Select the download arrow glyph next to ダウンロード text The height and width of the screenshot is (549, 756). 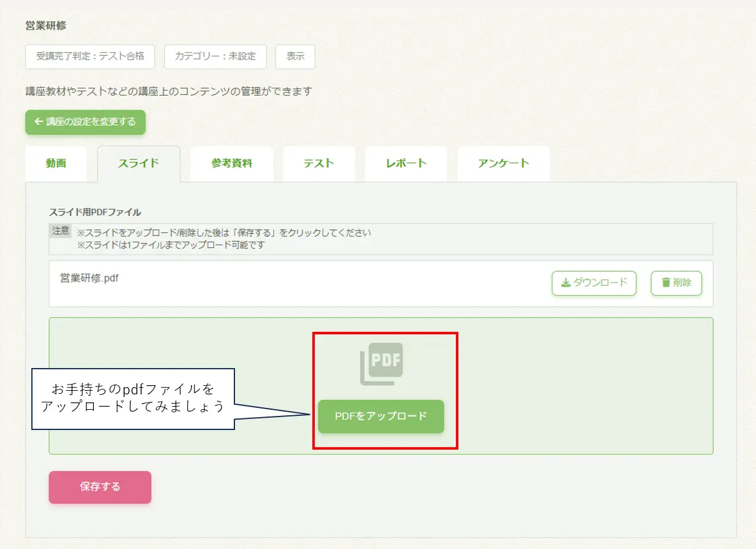[566, 283]
